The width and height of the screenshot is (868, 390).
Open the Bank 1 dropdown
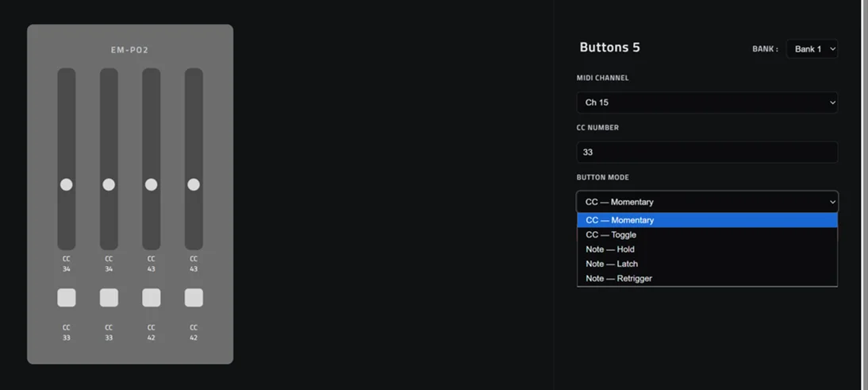point(812,48)
